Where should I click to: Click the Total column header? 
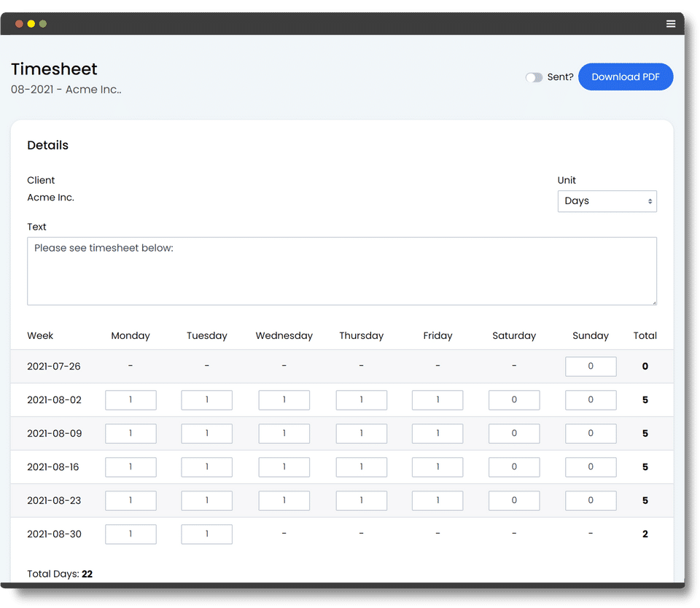(645, 335)
